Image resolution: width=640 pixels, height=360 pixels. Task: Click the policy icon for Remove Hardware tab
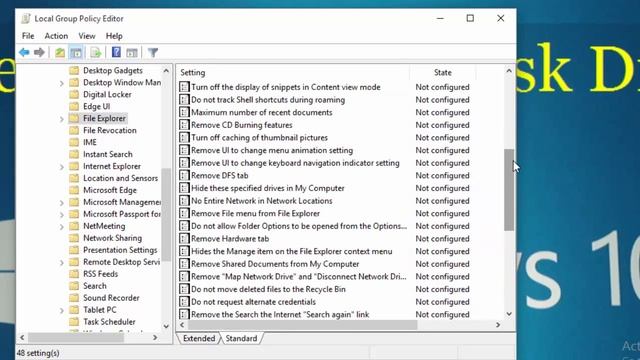184,239
